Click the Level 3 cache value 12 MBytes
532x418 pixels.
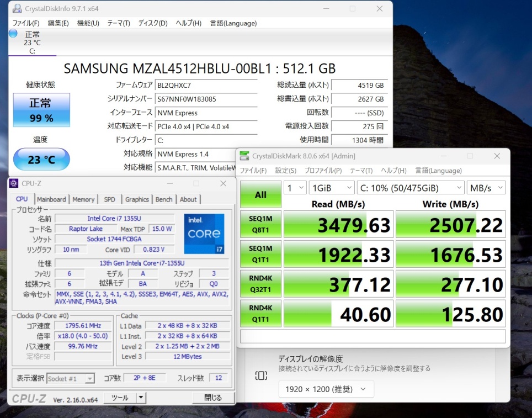pos(188,357)
